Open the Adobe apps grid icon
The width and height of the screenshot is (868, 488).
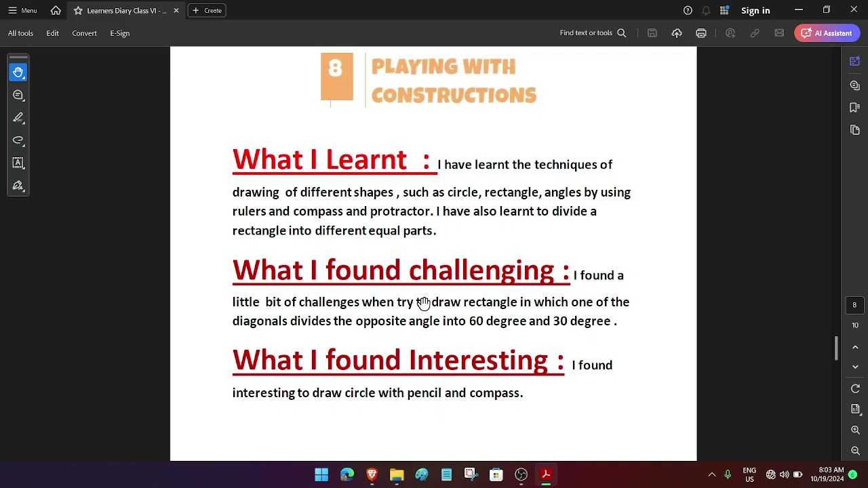[724, 10]
